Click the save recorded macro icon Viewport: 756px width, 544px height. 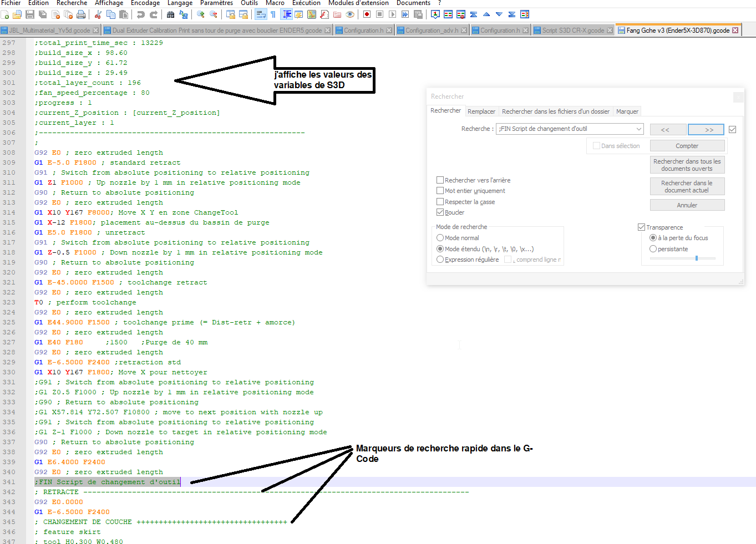click(x=418, y=14)
